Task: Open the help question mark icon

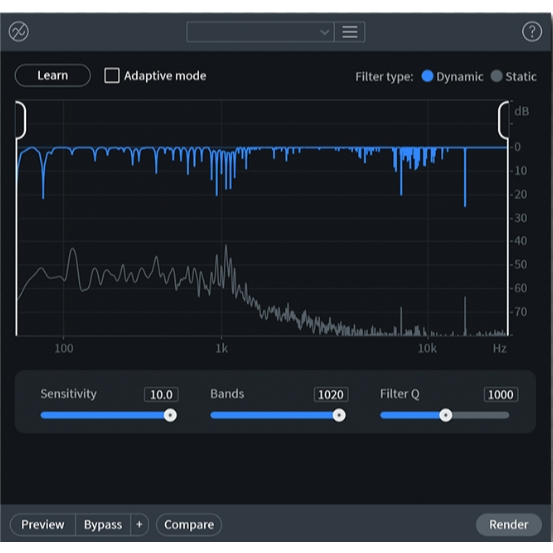Action: pos(531,32)
